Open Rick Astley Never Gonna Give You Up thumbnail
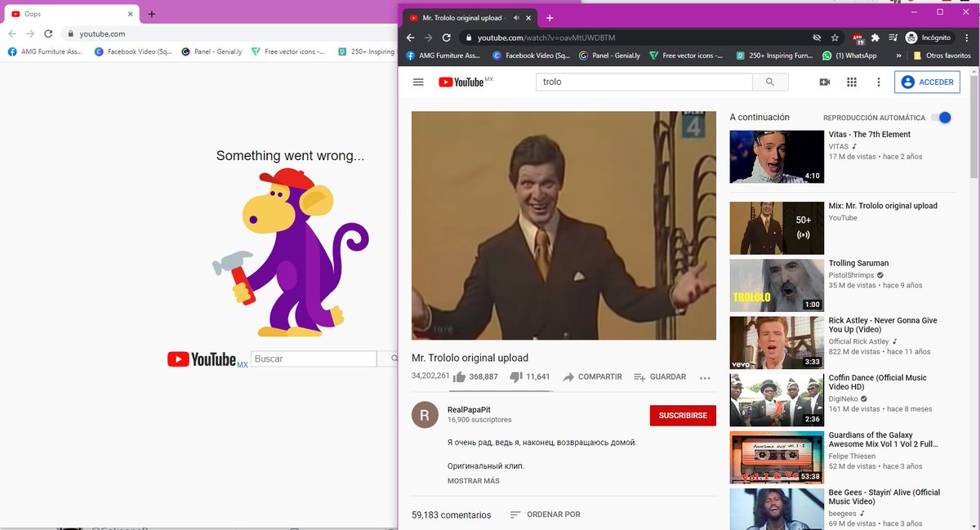Image resolution: width=980 pixels, height=530 pixels. 777,342
